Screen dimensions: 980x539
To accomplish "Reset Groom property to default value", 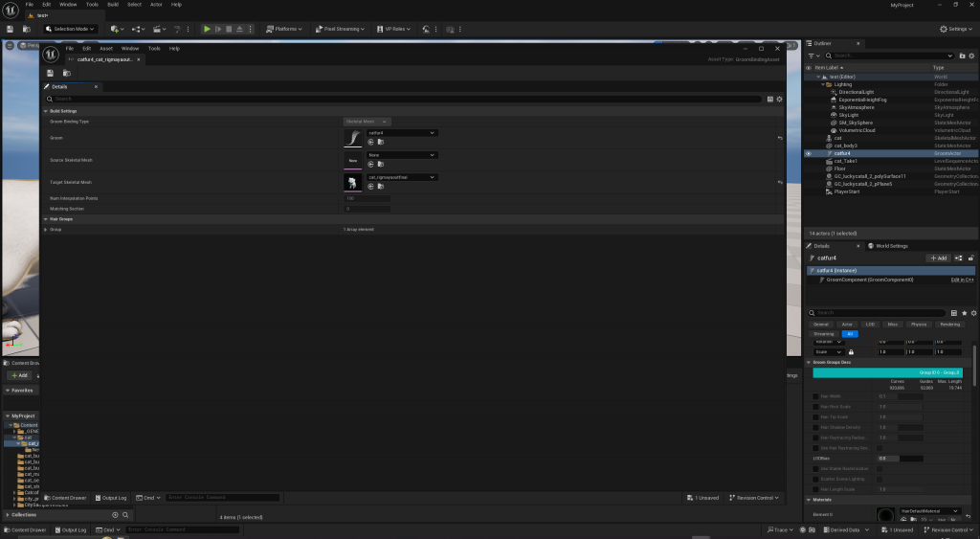I will 780,138.
